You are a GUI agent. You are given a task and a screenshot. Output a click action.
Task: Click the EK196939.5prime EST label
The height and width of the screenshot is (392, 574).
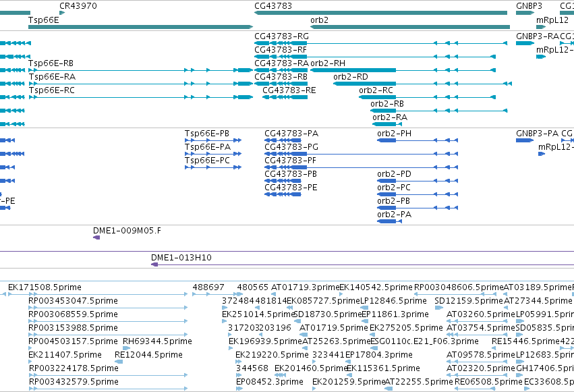(x=265, y=341)
